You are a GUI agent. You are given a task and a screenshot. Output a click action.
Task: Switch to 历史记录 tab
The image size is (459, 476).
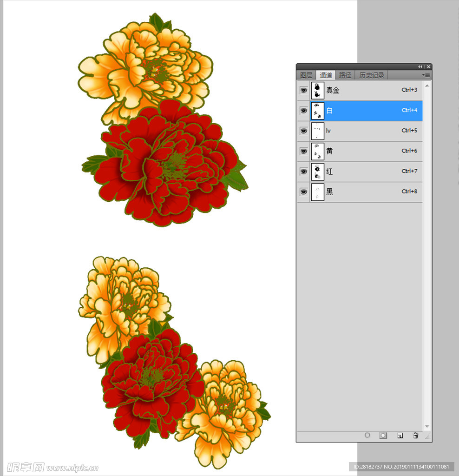(371, 75)
